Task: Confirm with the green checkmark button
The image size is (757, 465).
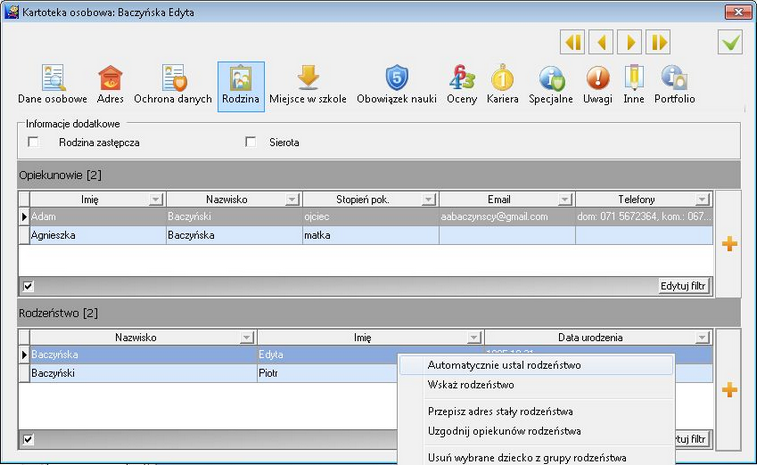Action: pyautogui.click(x=730, y=42)
